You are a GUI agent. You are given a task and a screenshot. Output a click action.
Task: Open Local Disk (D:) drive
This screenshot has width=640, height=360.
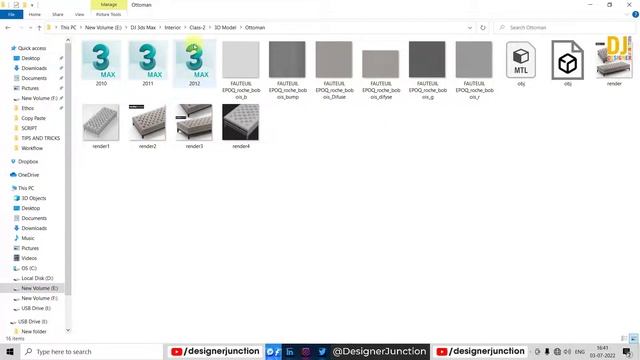tap(37, 278)
